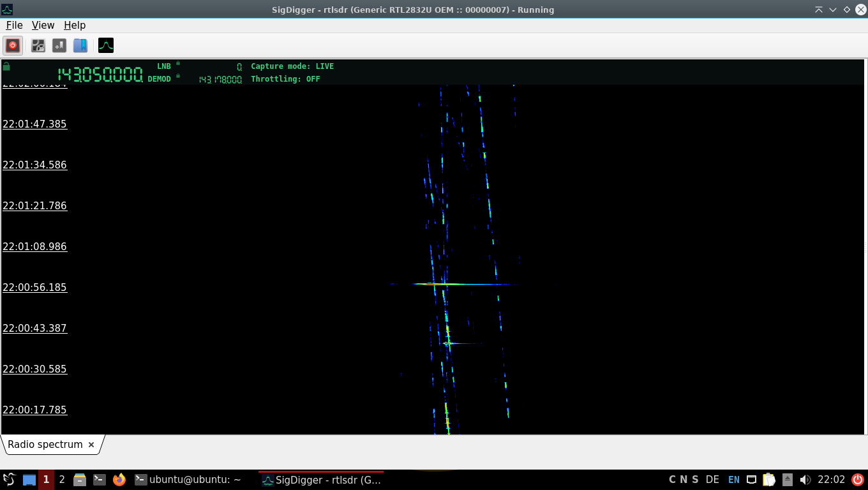Select the Radio spectrum tab
The width and height of the screenshot is (868, 490).
click(45, 445)
